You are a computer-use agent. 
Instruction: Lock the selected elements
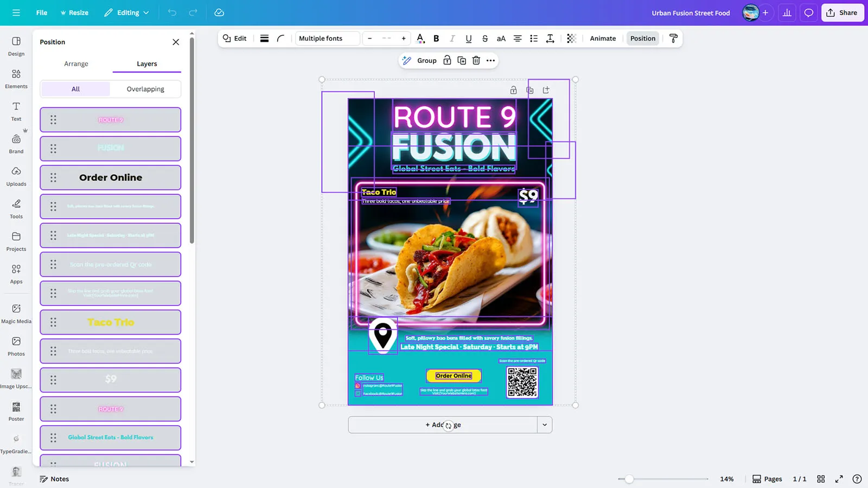pos(447,61)
